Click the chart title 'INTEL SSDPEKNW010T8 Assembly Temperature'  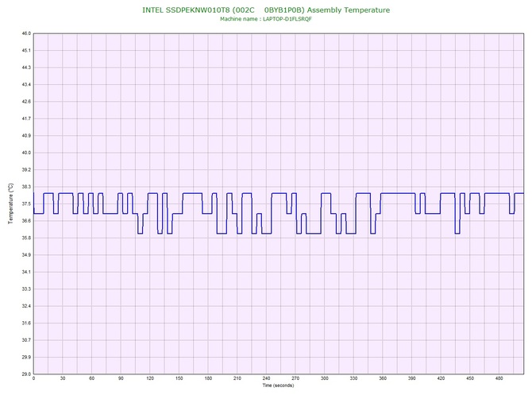coord(266,10)
